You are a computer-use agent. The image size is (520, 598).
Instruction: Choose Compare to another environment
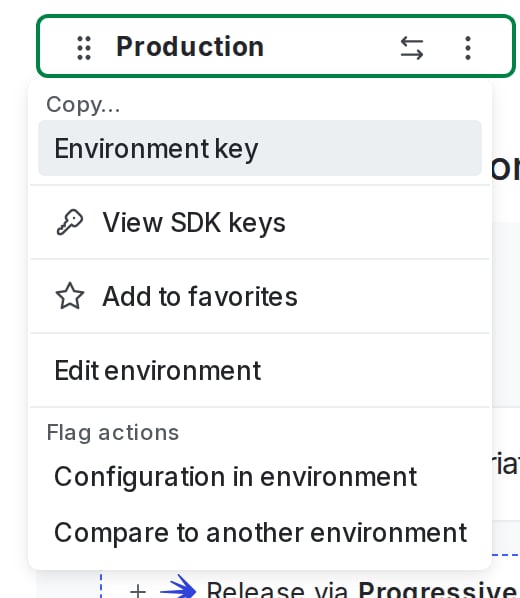(260, 533)
